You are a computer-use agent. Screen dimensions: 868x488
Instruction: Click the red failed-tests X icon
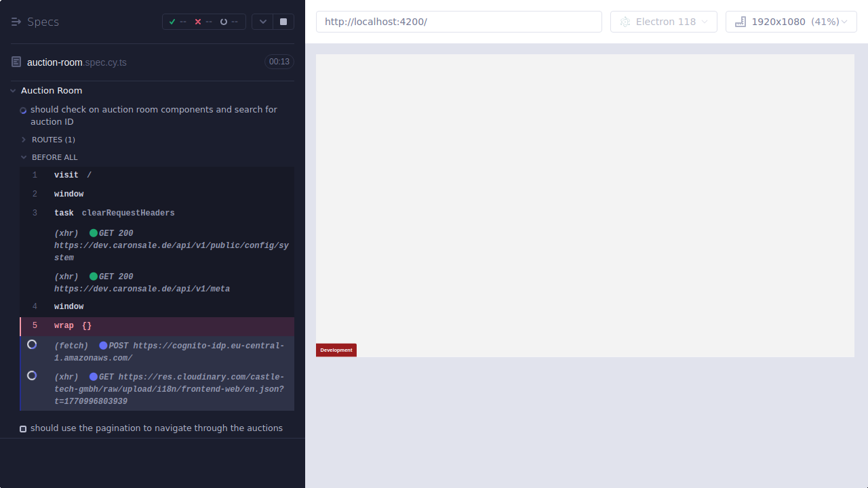tap(199, 21)
